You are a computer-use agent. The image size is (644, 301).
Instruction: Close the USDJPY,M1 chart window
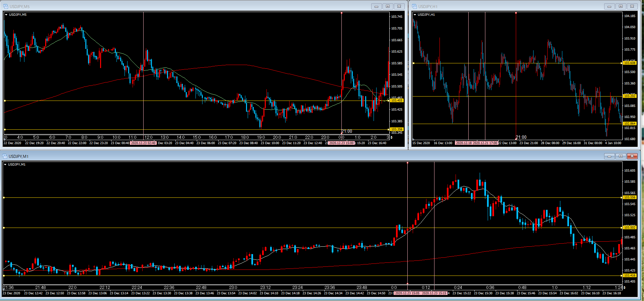pos(632,156)
